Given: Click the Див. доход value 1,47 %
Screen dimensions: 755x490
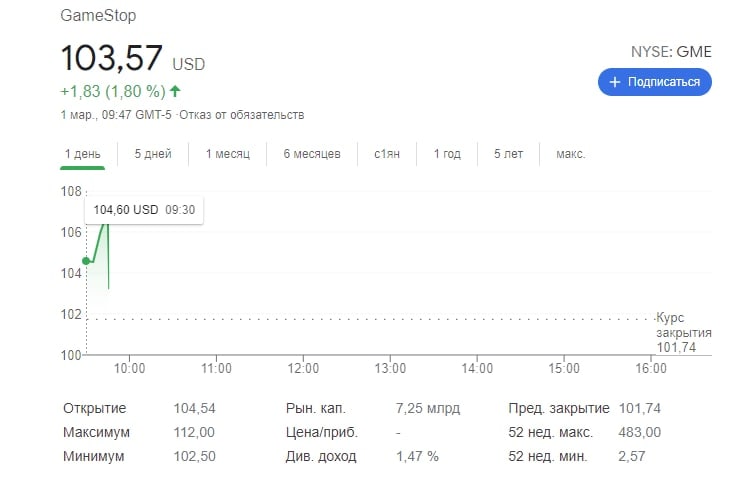Looking at the screenshot, I should coord(417,456).
